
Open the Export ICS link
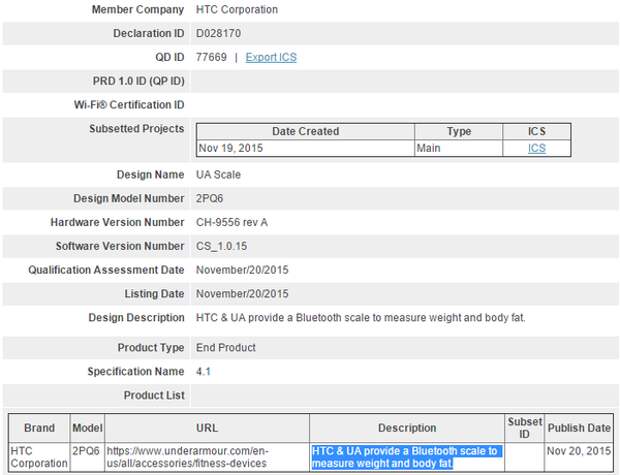point(271,57)
